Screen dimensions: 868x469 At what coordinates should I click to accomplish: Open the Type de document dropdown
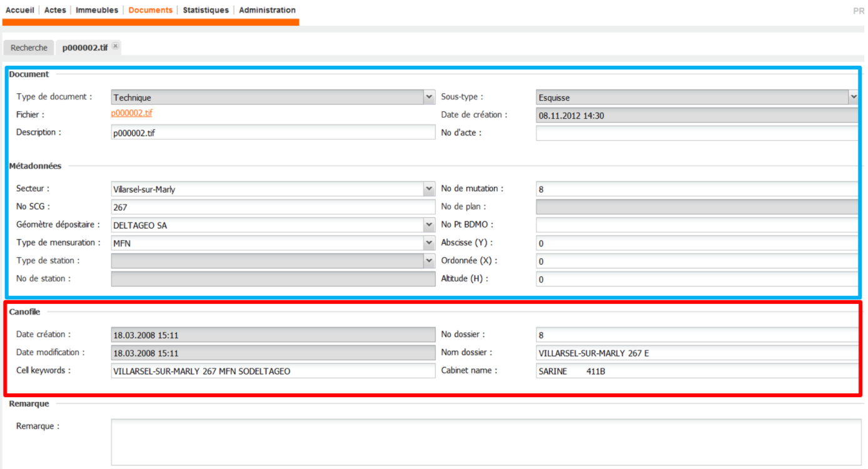428,97
